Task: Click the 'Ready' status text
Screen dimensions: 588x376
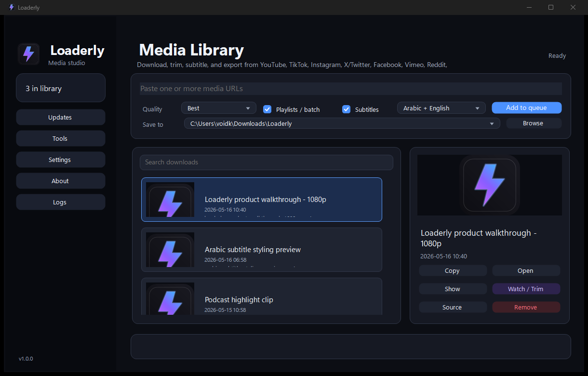Action: coord(557,55)
